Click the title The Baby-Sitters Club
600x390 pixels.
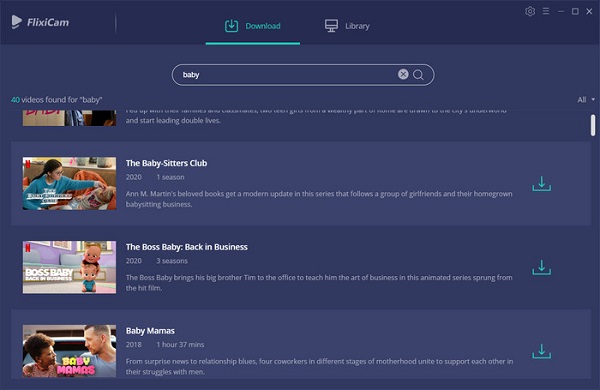point(166,163)
